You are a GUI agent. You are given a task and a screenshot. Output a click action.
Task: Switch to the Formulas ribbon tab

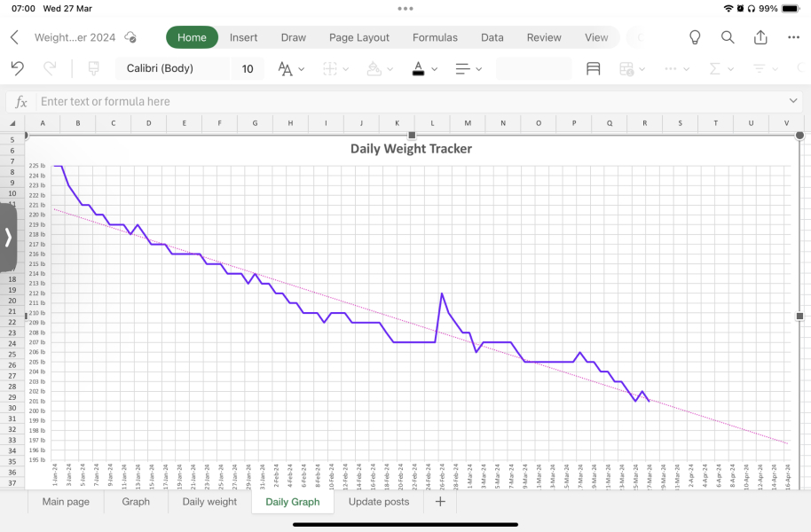click(x=435, y=37)
